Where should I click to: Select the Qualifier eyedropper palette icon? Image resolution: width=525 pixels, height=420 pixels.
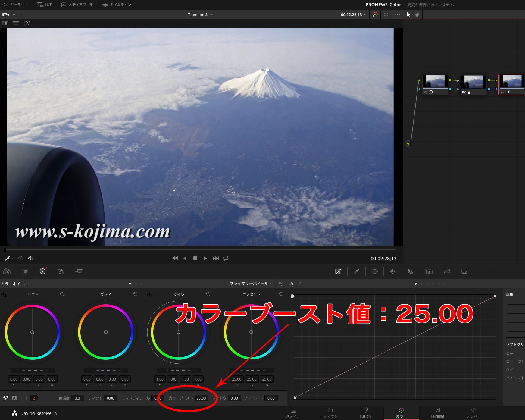point(356,271)
